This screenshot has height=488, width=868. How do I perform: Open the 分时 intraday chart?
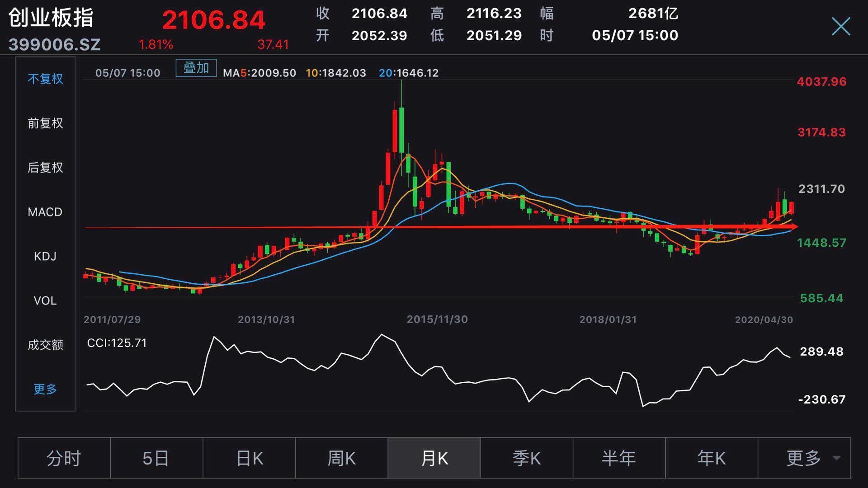click(63, 458)
